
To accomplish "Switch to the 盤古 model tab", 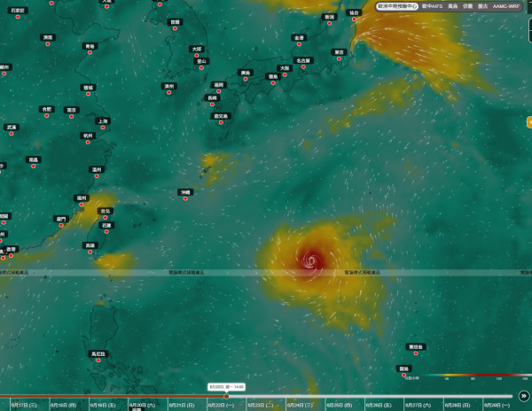I will [x=482, y=6].
